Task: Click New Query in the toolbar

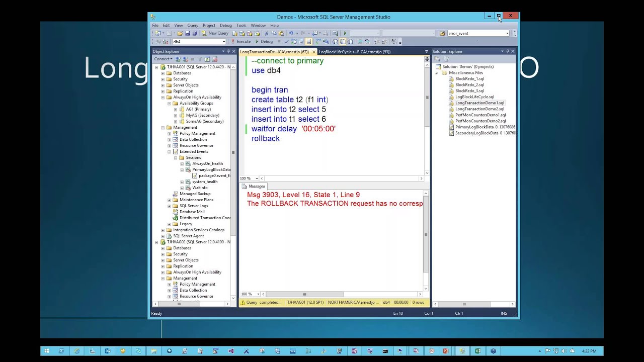Action: coord(215,33)
